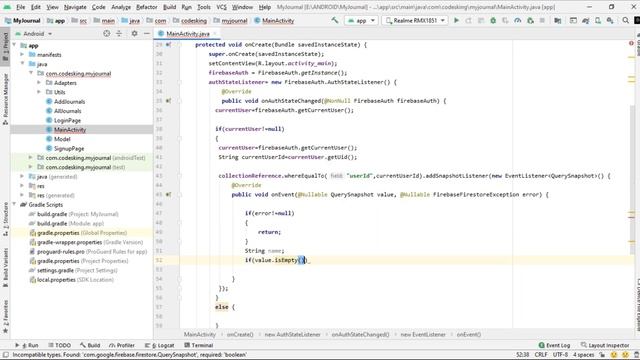Click the UTF-8 encoding in status bar
The image size is (640, 360).
560,355
